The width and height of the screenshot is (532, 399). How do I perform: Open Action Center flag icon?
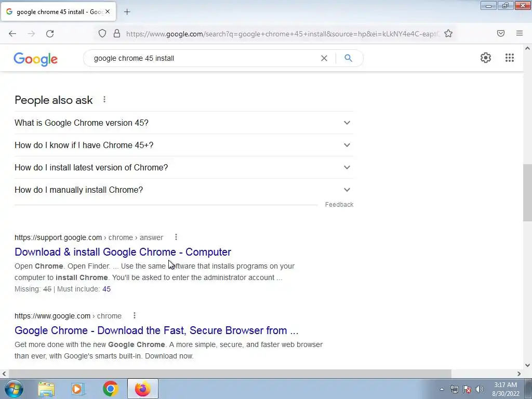[x=467, y=389]
